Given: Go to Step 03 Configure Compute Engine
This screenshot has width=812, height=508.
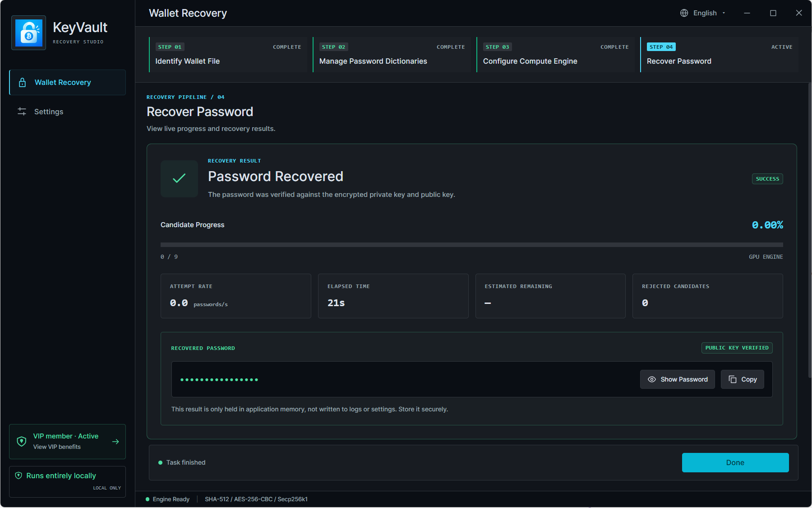Looking at the screenshot, I should (555, 55).
